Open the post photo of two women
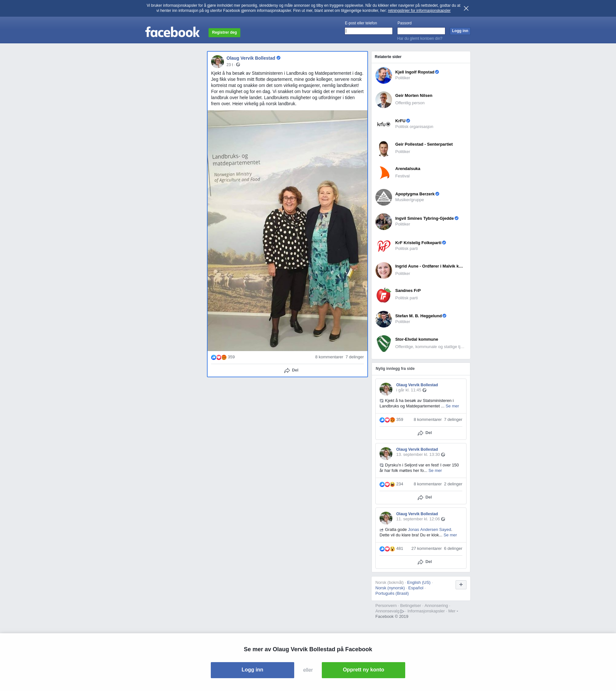 click(x=287, y=230)
